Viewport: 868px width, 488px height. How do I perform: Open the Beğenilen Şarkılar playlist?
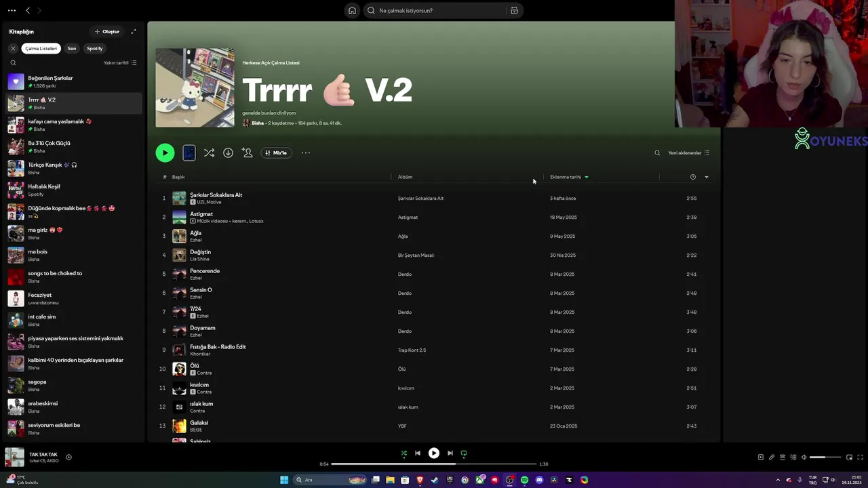74,81
